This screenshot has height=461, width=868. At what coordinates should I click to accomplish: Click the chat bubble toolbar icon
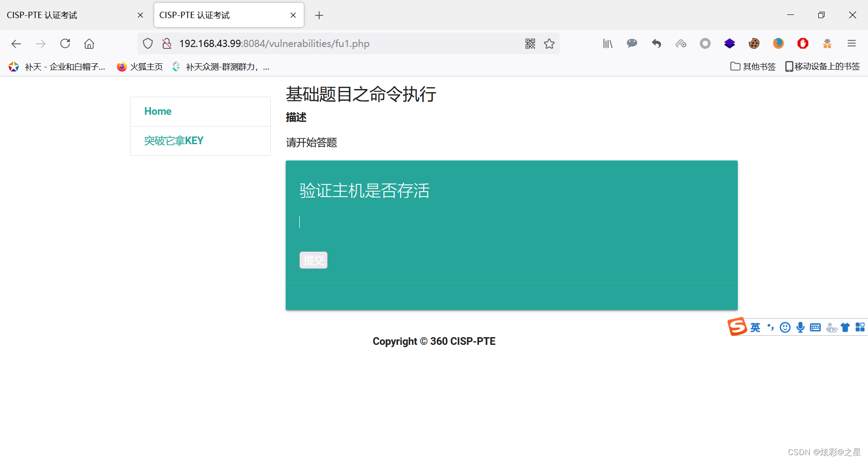(x=632, y=43)
